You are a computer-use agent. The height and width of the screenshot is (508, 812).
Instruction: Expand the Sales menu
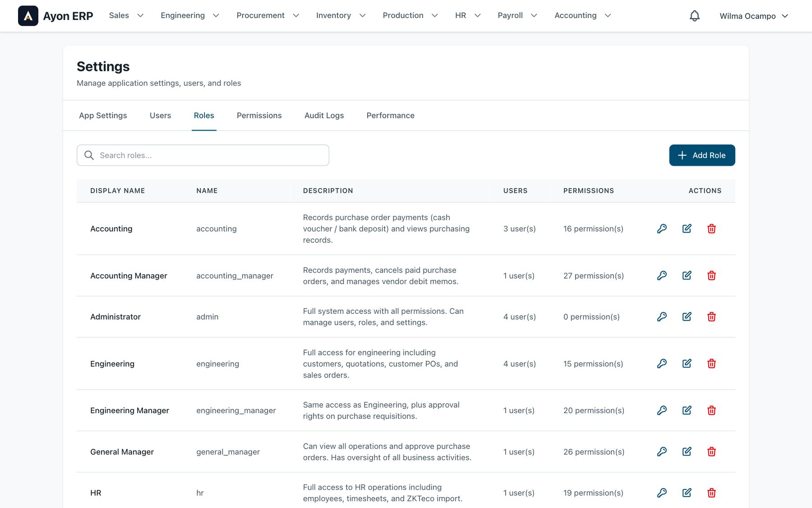126,15
